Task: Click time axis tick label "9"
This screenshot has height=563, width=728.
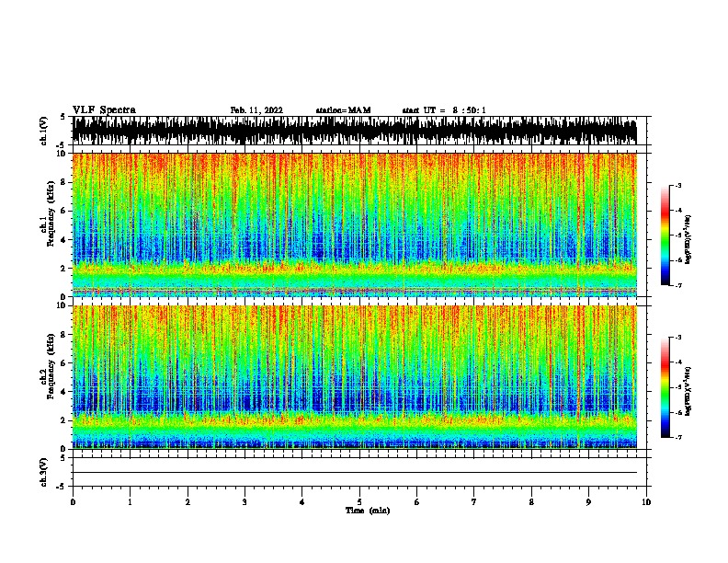Action: [x=588, y=502]
